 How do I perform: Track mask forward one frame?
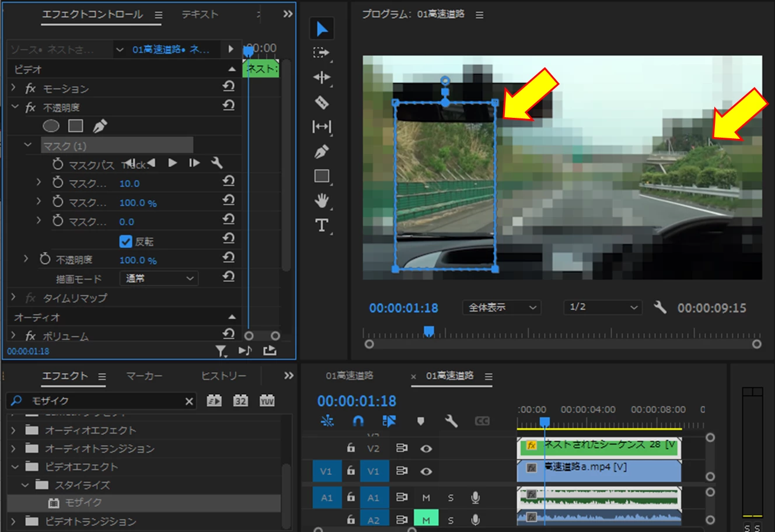coord(194,163)
